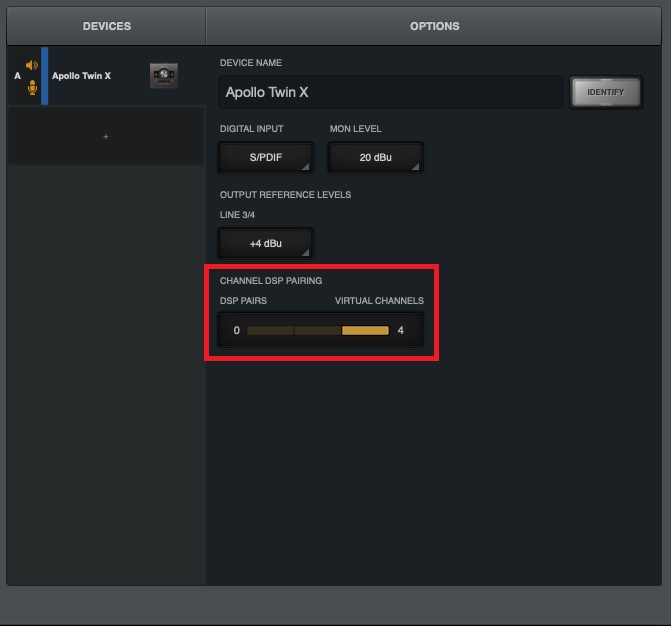Click the Options column header

434,26
